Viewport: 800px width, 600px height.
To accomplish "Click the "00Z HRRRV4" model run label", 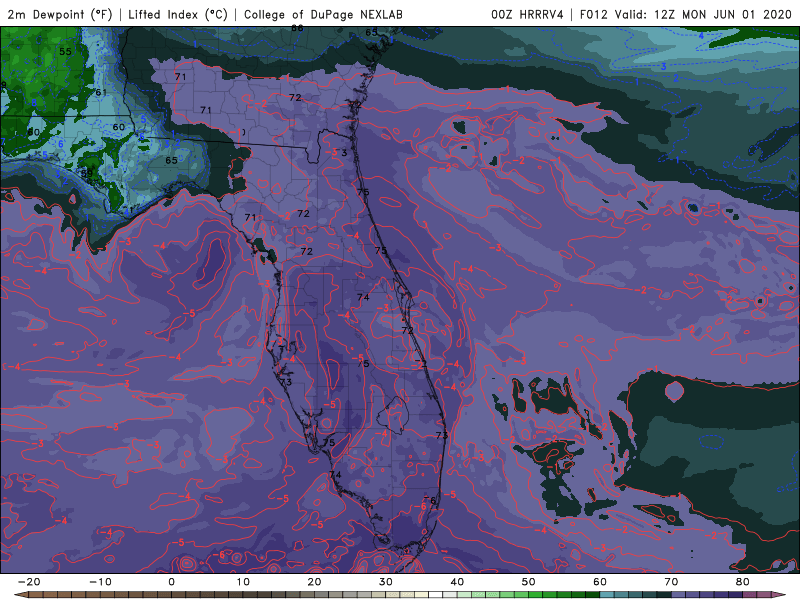I will coord(527,14).
